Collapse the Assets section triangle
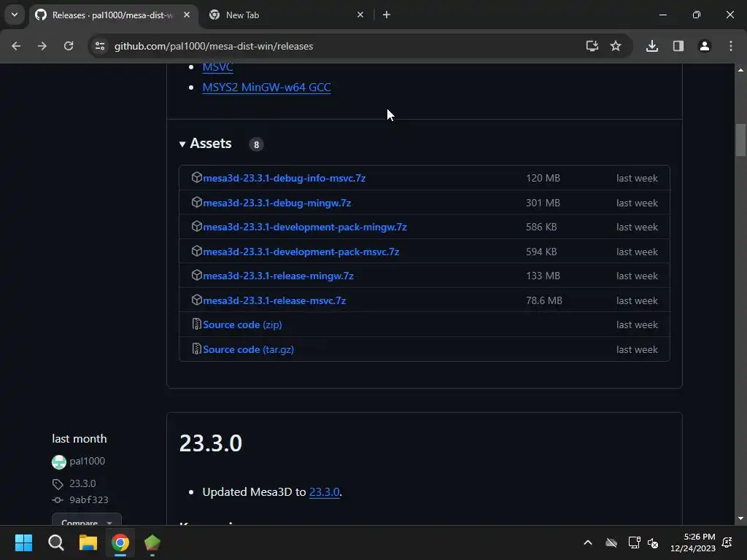The image size is (747, 560). [182, 144]
